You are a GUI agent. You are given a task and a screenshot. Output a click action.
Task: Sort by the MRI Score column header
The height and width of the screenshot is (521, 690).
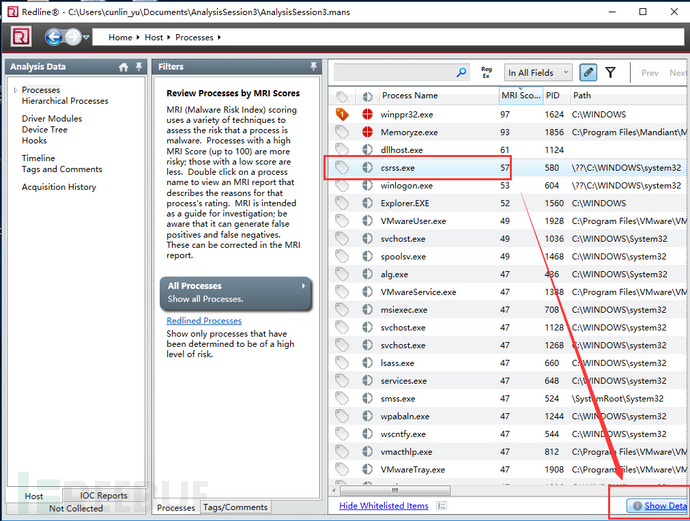point(519,96)
